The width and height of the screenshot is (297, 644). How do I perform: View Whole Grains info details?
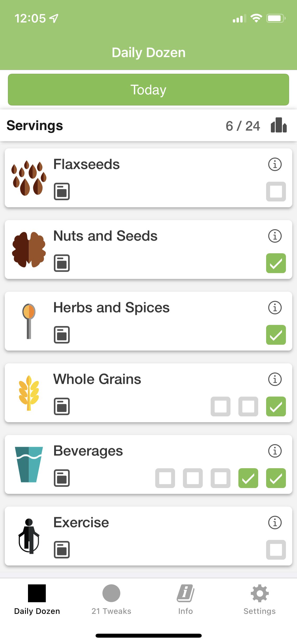pyautogui.click(x=275, y=379)
